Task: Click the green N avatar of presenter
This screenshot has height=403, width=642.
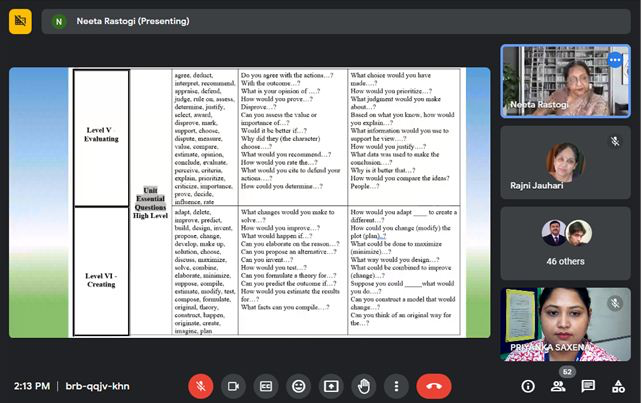Action: 60,21
